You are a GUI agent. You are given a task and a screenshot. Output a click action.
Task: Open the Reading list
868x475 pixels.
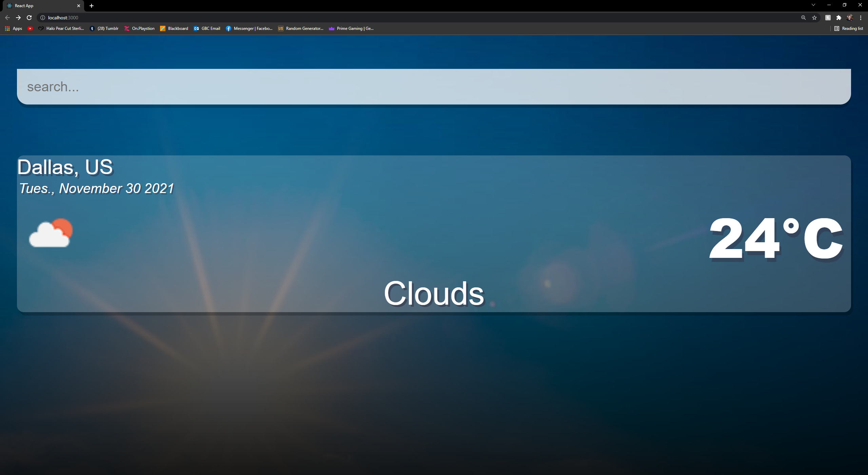tap(849, 28)
